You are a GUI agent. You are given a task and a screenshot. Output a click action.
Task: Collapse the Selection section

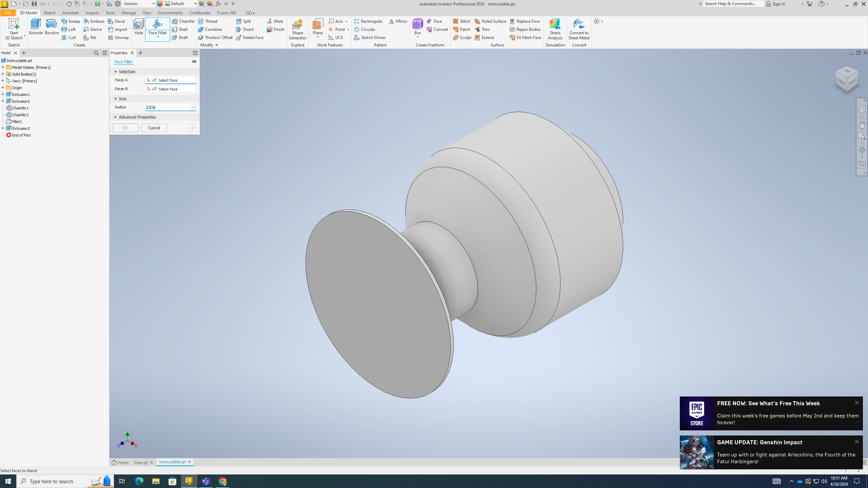click(116, 72)
